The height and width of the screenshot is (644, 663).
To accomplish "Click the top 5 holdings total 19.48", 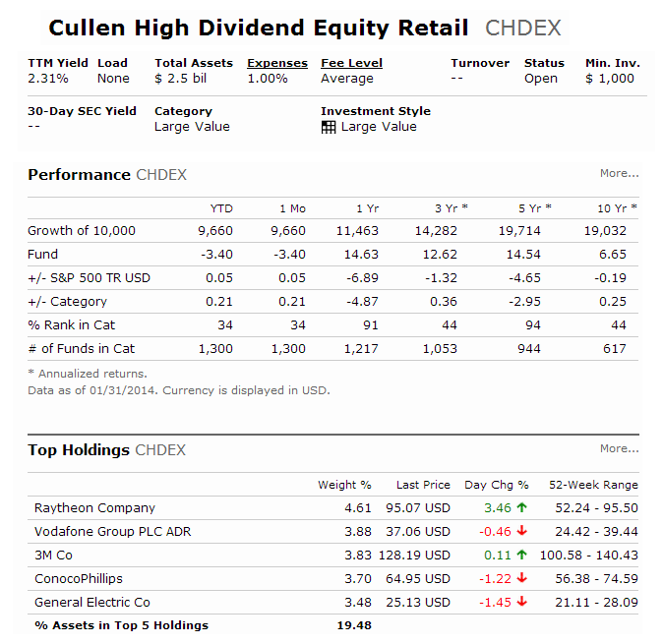I will pos(354,625).
